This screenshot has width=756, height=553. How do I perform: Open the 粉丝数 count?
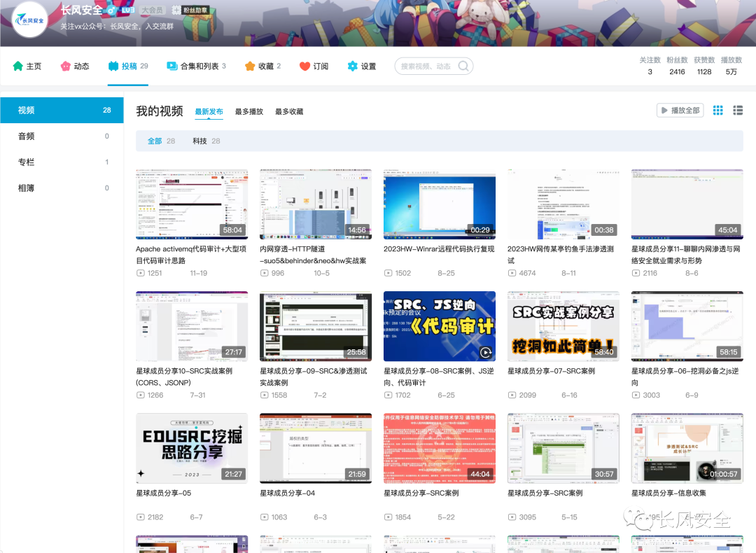click(677, 66)
